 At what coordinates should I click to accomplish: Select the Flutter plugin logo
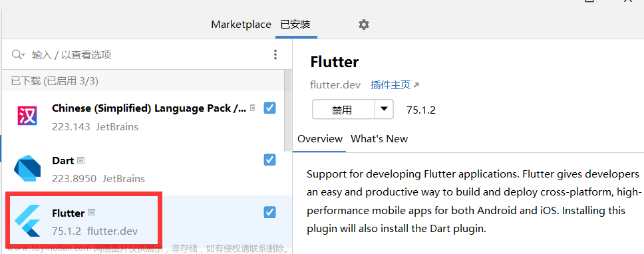27,221
